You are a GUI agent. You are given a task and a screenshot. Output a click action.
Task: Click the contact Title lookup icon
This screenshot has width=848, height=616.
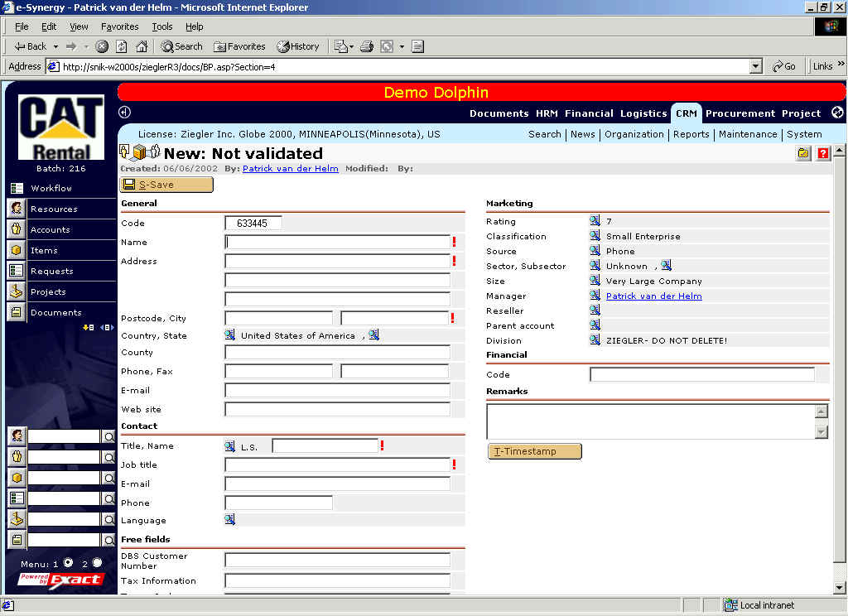[230, 446]
